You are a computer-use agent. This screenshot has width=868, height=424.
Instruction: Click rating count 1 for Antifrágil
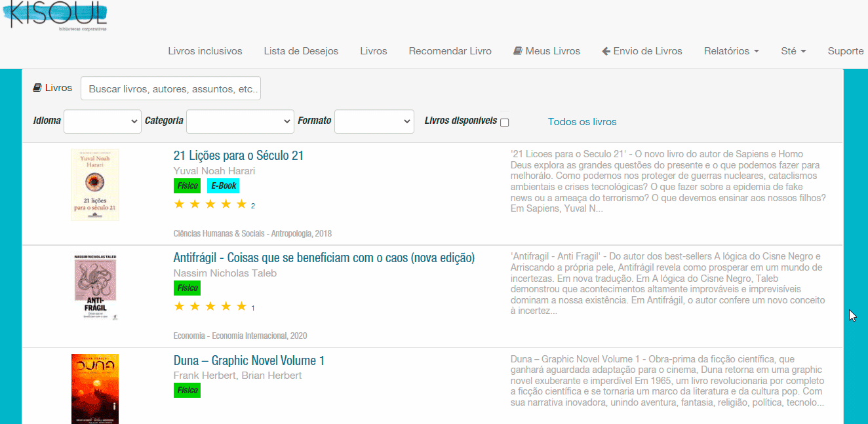tap(253, 308)
